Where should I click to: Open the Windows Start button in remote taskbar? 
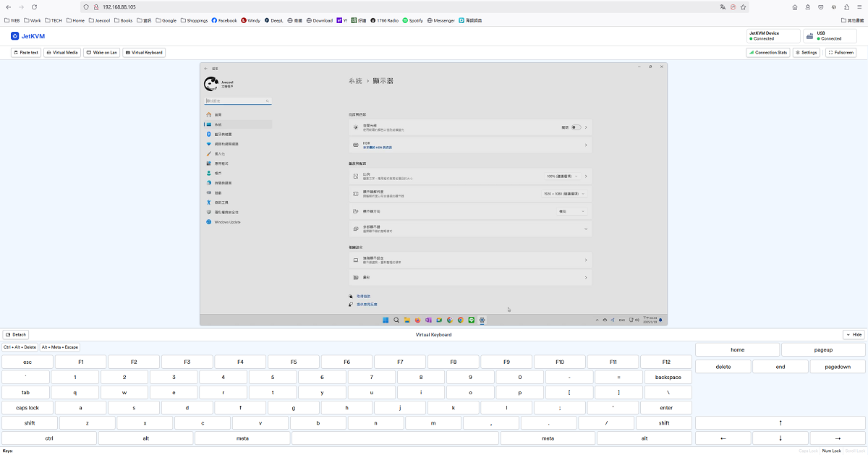[x=386, y=320]
